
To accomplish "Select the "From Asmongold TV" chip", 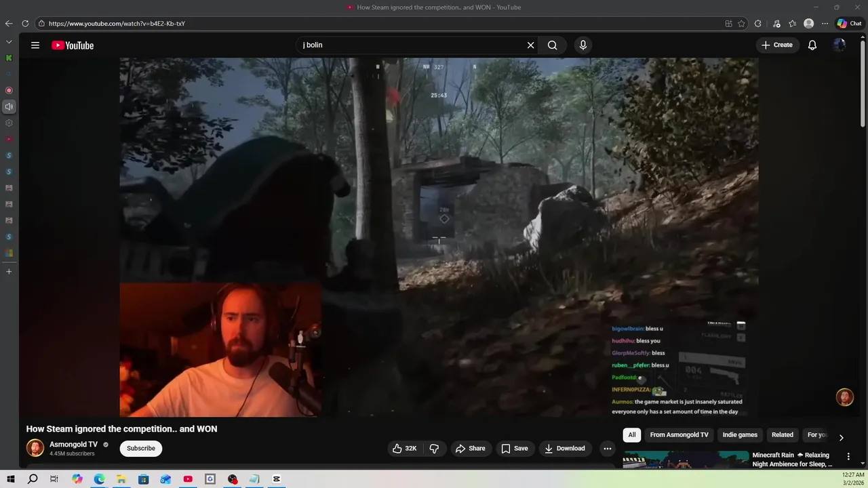I will tap(679, 435).
